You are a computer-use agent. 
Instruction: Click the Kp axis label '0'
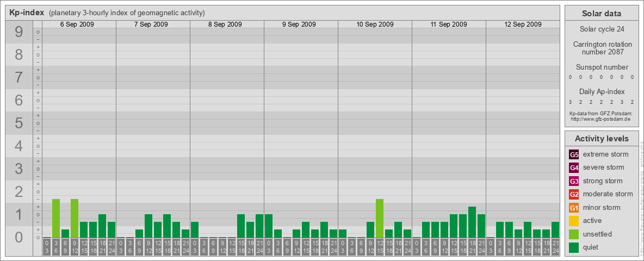point(18,237)
